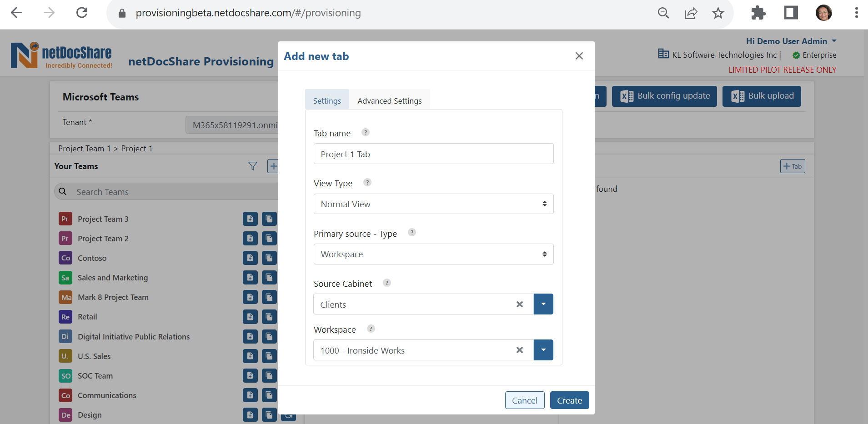
Task: Click the Workspace field help question mark
Action: [371, 329]
